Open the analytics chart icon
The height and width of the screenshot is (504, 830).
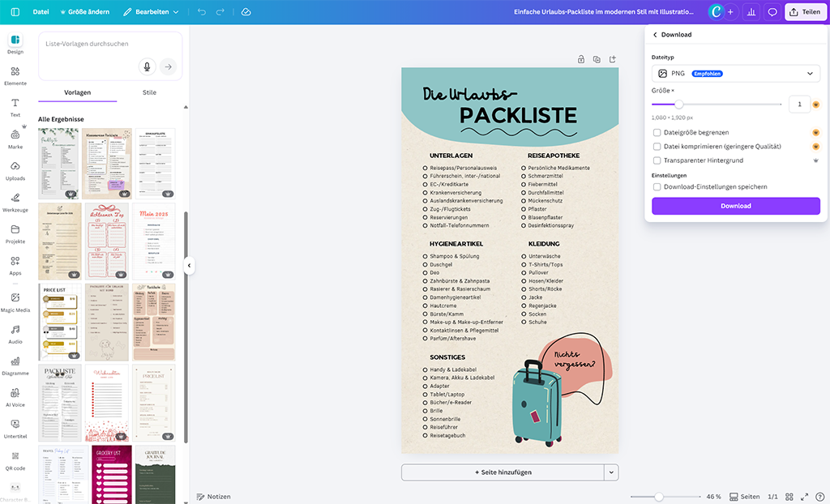(751, 11)
